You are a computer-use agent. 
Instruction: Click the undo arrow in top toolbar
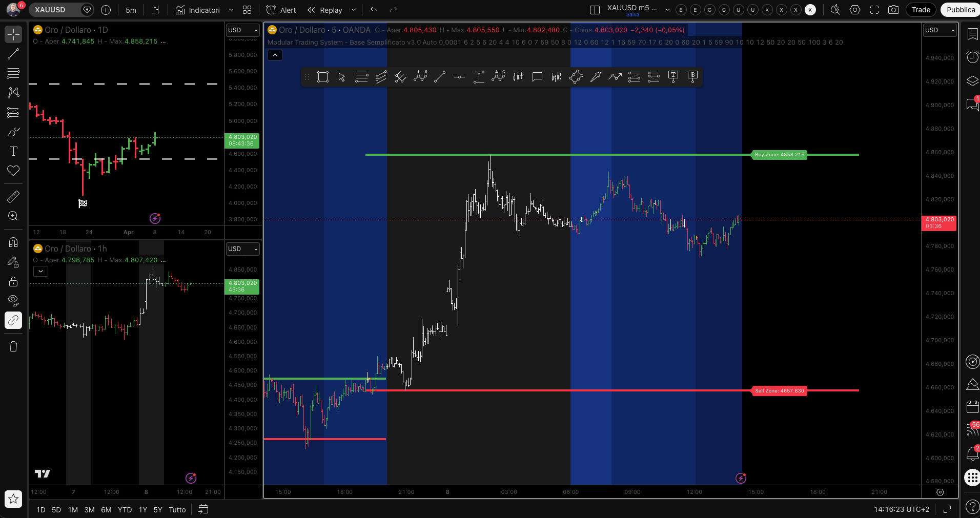click(374, 10)
